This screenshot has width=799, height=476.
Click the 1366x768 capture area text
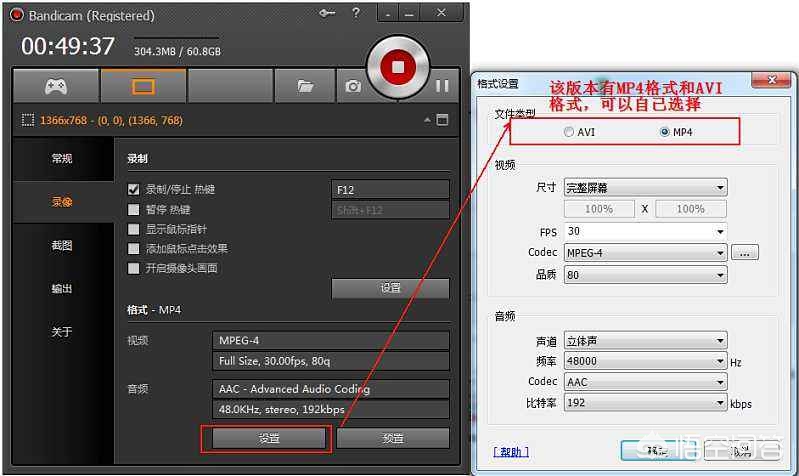(111, 120)
